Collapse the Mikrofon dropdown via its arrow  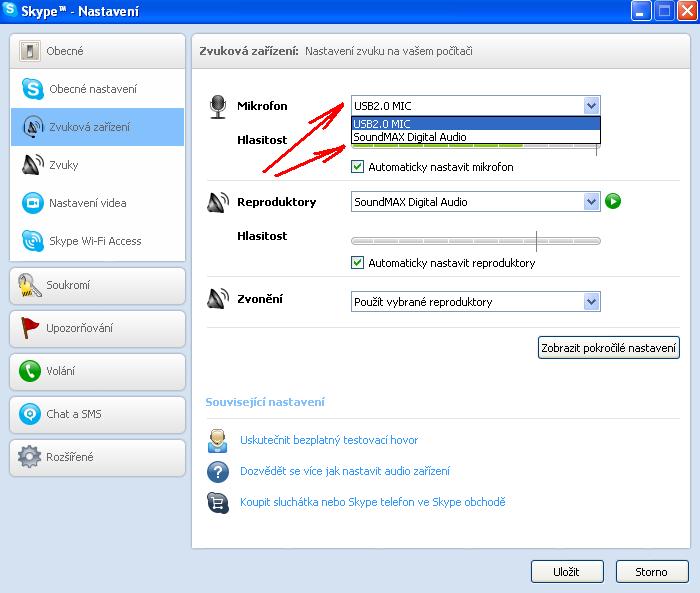click(x=591, y=106)
